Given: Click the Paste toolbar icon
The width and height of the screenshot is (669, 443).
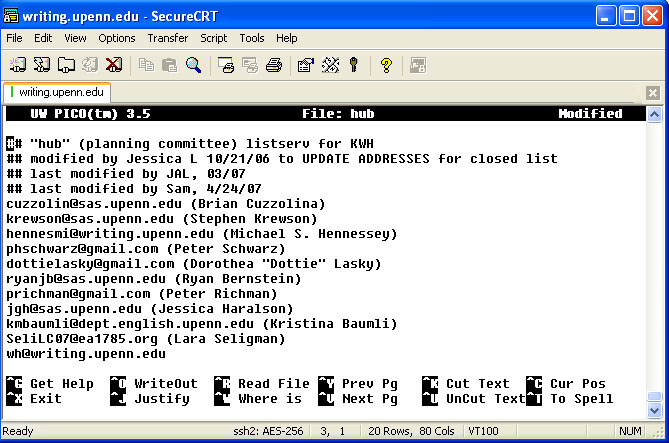Looking at the screenshot, I should [x=170, y=65].
